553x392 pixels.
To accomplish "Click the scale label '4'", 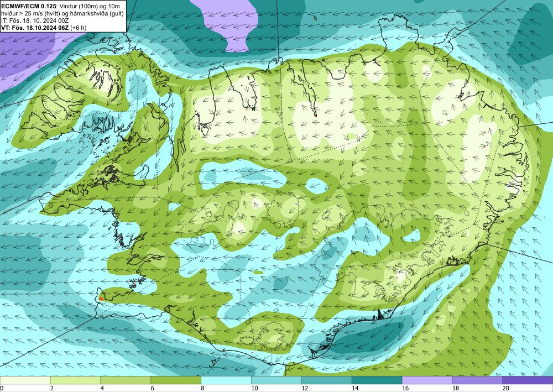I will point(102,388).
